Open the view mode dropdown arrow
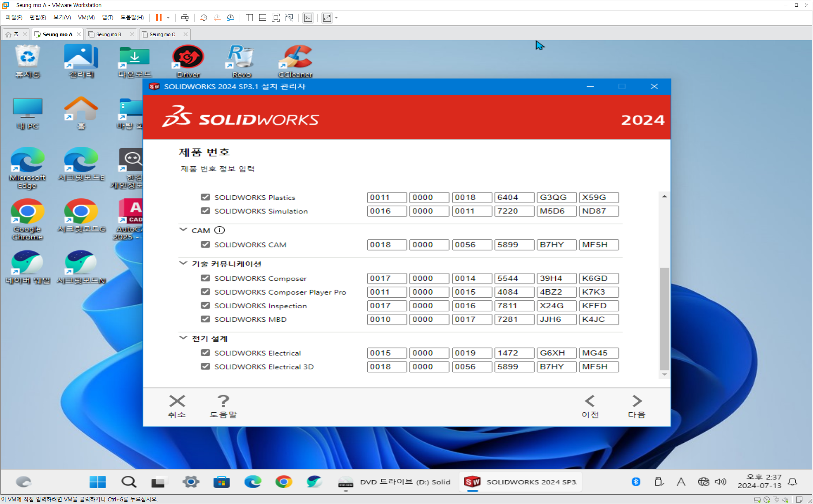 [336, 18]
